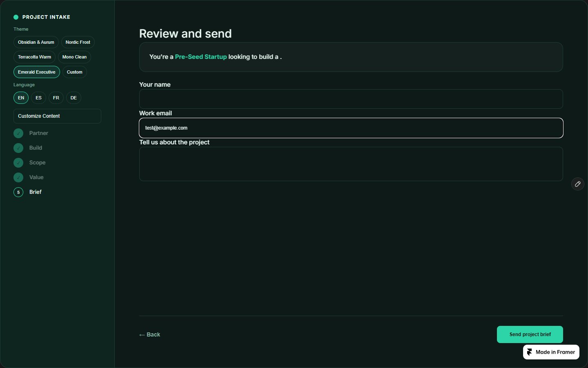Go to the Value step
The image size is (588, 368).
click(36, 177)
